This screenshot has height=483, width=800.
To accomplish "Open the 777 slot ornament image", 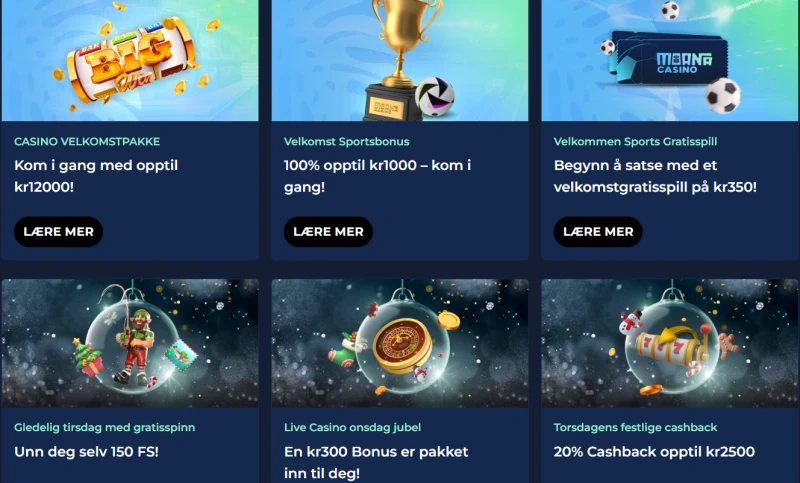I will pyautogui.click(x=670, y=343).
